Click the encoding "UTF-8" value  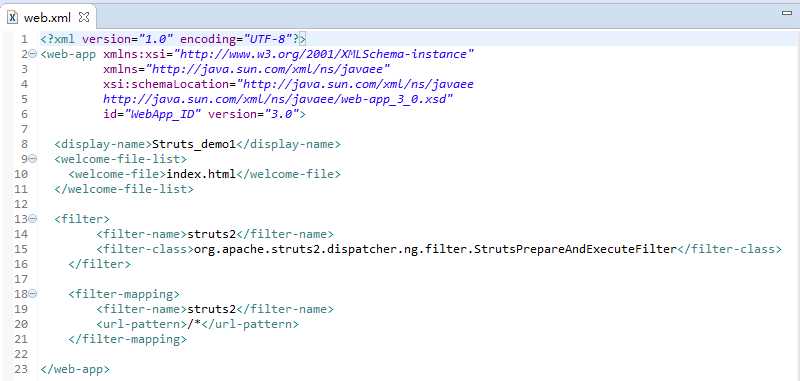tap(267, 39)
